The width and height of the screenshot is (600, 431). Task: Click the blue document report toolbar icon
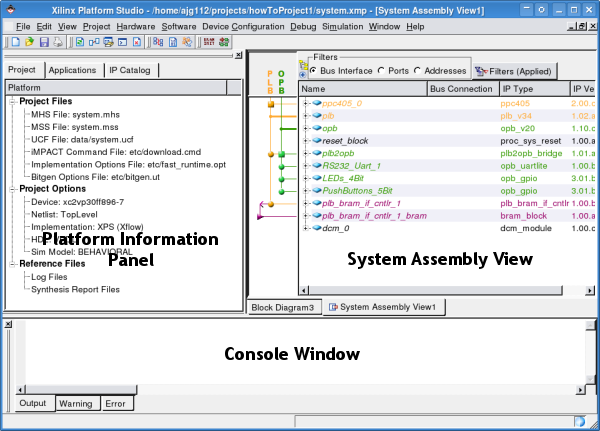click(x=173, y=42)
